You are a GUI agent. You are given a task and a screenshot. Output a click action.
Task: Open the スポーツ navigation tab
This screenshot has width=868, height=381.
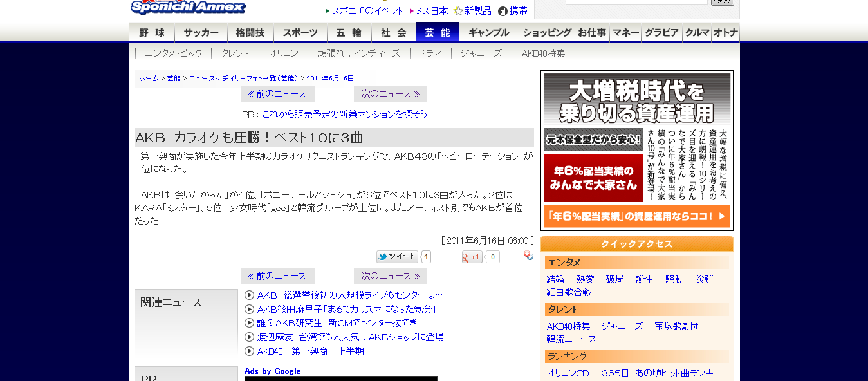(x=300, y=33)
